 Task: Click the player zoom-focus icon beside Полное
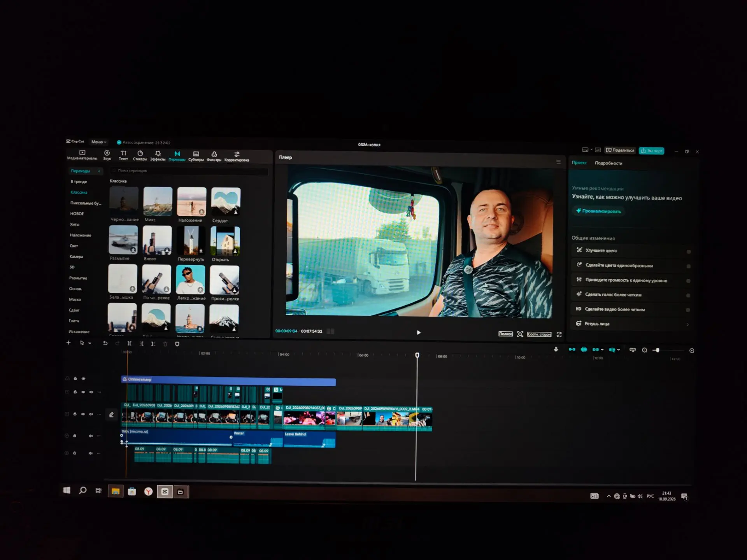(520, 334)
